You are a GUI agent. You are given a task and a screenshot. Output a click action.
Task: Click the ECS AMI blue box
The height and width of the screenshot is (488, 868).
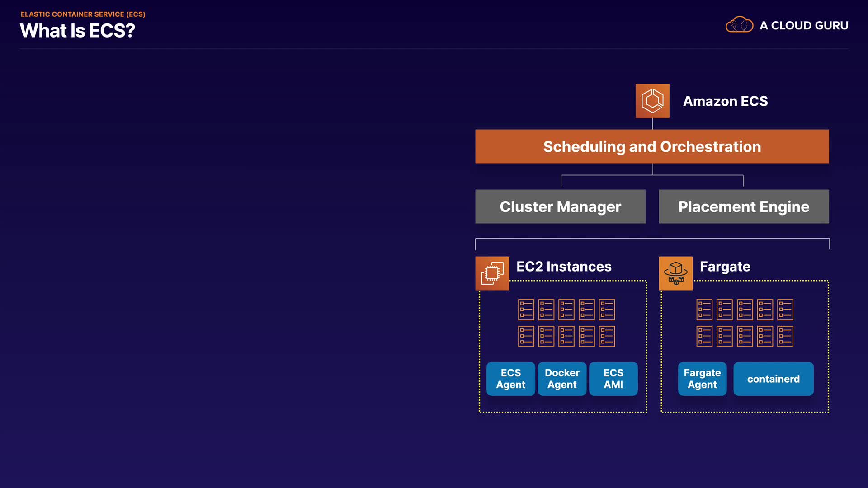click(613, 379)
